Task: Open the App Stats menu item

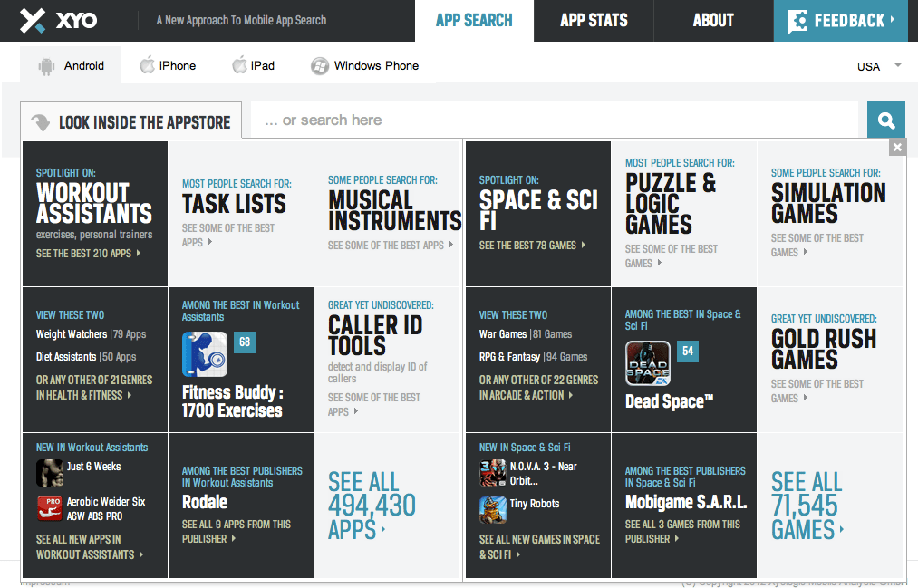Action: (x=594, y=20)
